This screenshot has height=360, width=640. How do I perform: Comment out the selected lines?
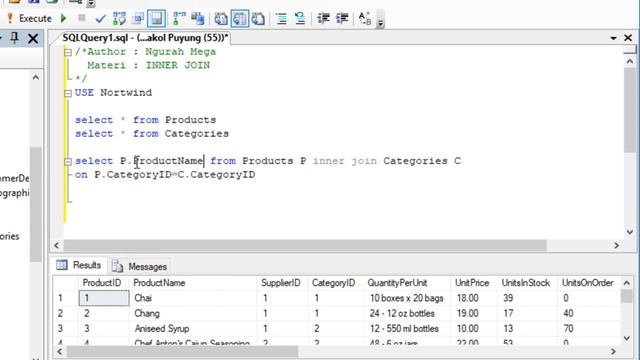(281, 19)
